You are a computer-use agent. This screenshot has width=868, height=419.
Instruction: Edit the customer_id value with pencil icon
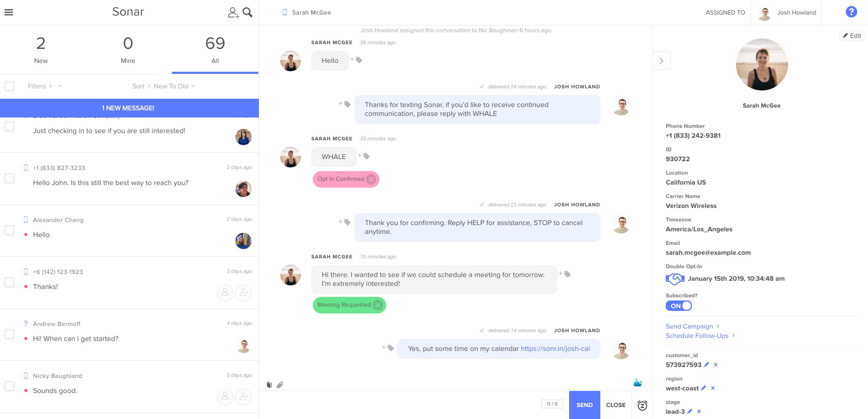tap(706, 365)
